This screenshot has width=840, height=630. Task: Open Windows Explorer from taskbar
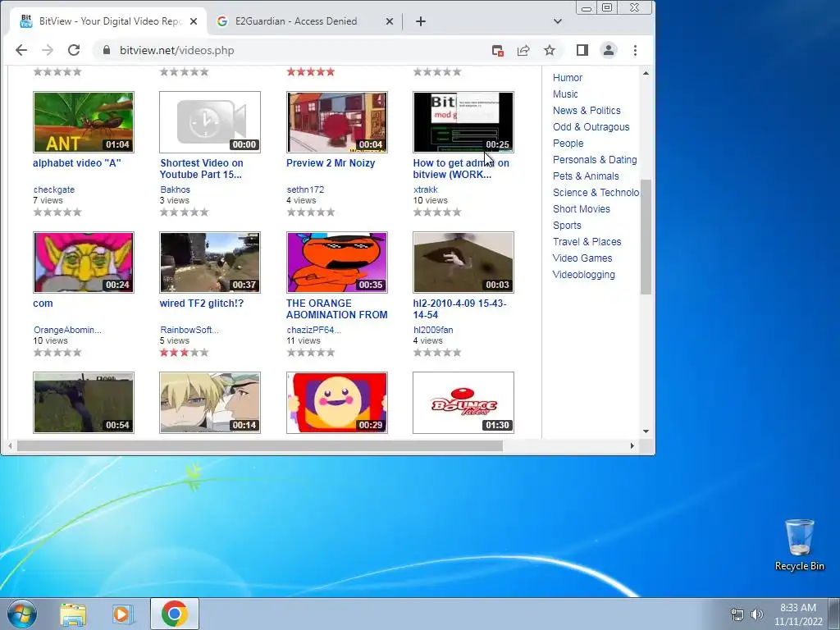click(73, 614)
